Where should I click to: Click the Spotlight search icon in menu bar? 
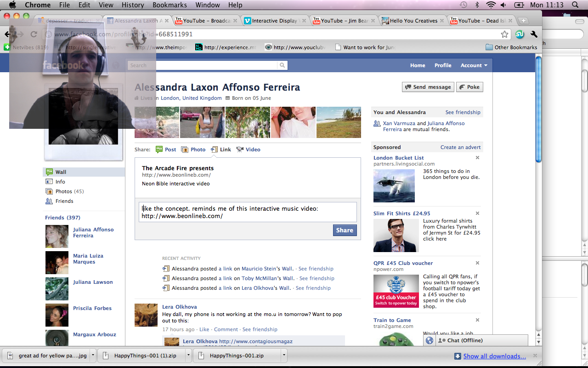pyautogui.click(x=575, y=5)
